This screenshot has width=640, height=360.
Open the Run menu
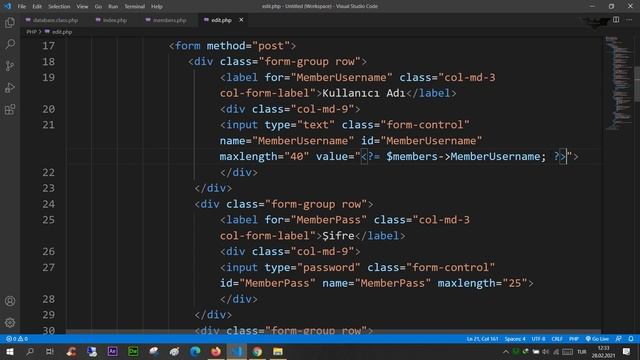coord(113,7)
